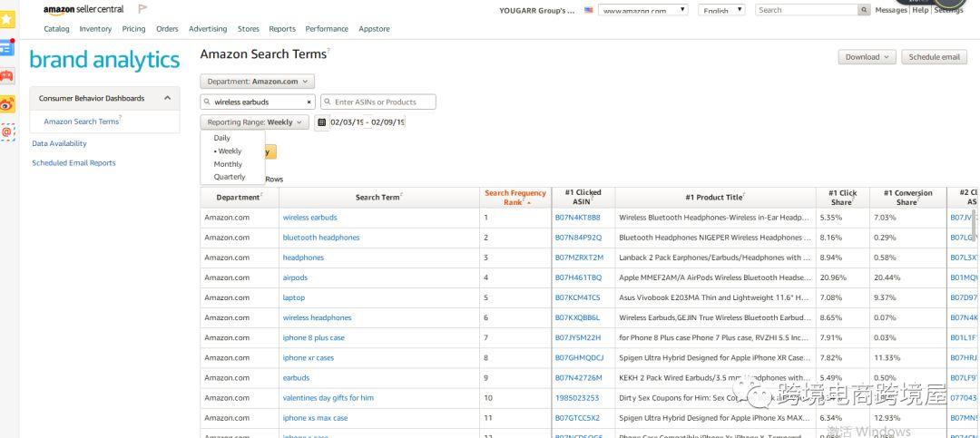Click the US flag marketplace icon
Image resolution: width=980 pixels, height=438 pixels.
(x=588, y=10)
